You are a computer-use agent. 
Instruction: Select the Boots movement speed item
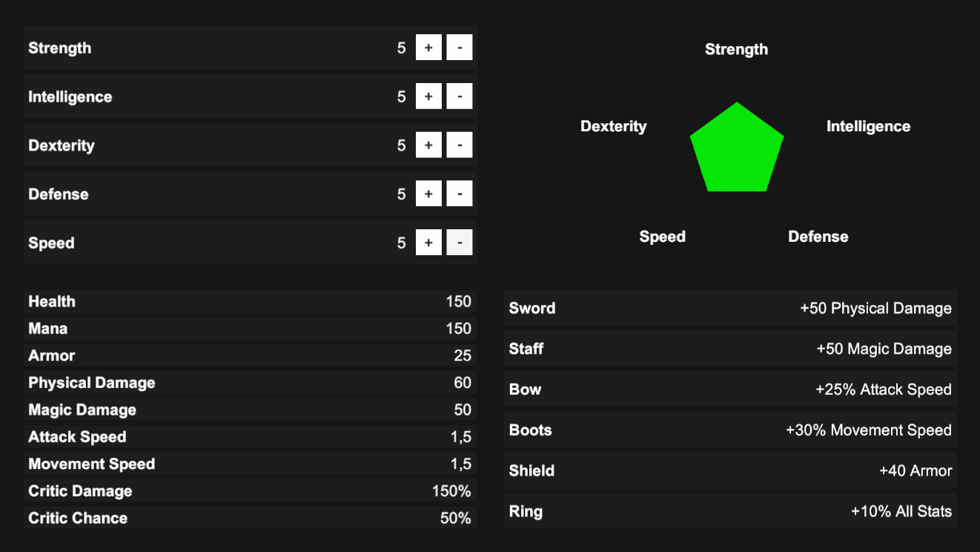pyautogui.click(x=730, y=430)
